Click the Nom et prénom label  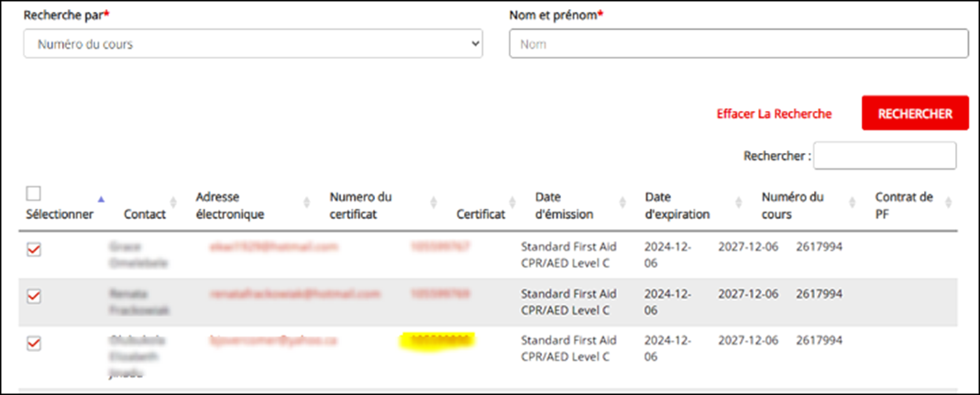coord(556,16)
